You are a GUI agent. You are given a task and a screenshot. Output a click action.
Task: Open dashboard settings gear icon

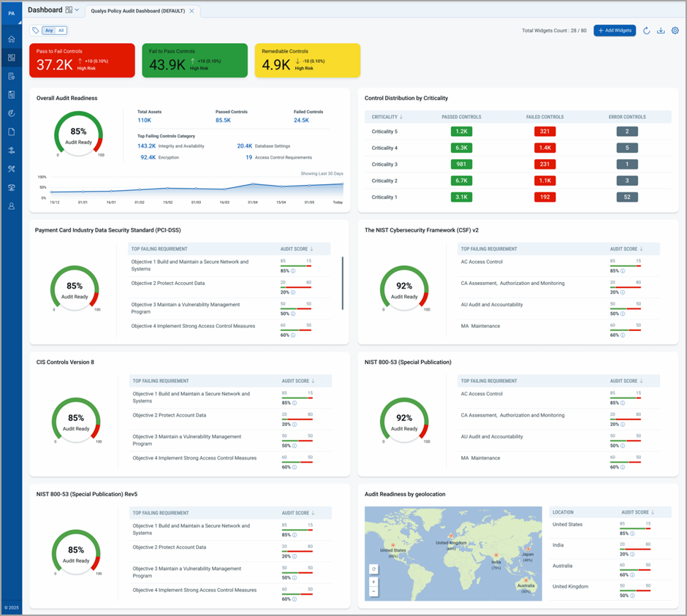tap(675, 31)
